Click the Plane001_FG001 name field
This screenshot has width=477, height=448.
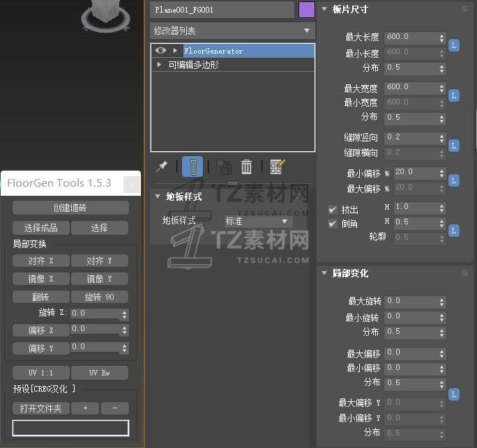[222, 10]
